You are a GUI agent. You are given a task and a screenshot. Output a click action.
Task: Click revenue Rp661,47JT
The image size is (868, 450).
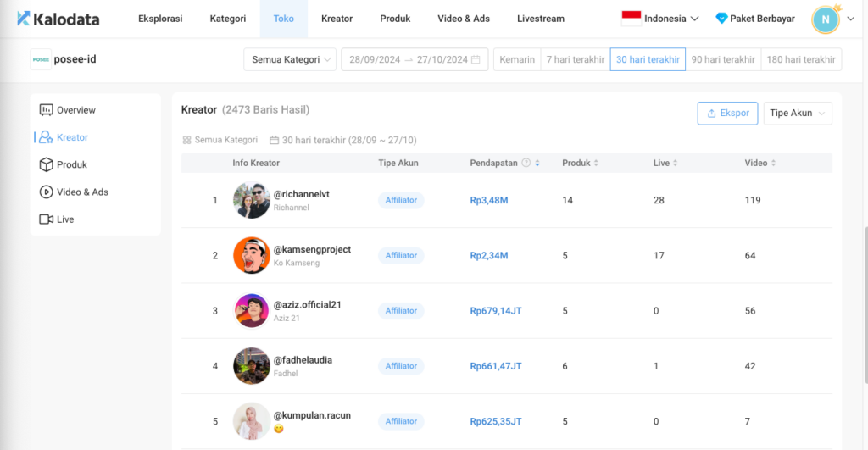coord(495,366)
